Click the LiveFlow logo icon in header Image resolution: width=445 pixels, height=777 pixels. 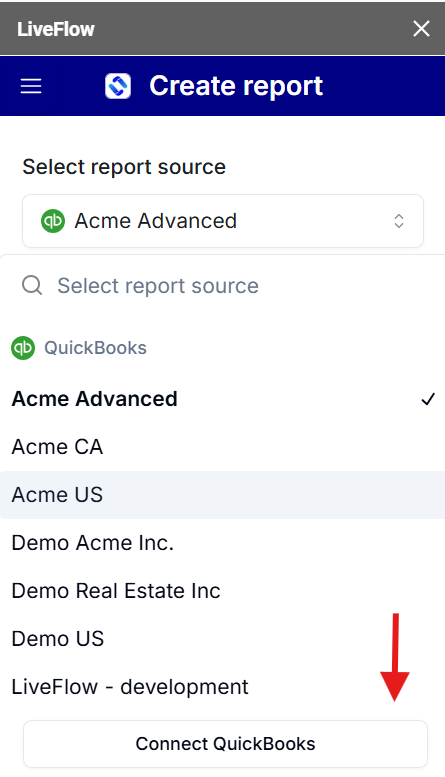click(x=118, y=86)
